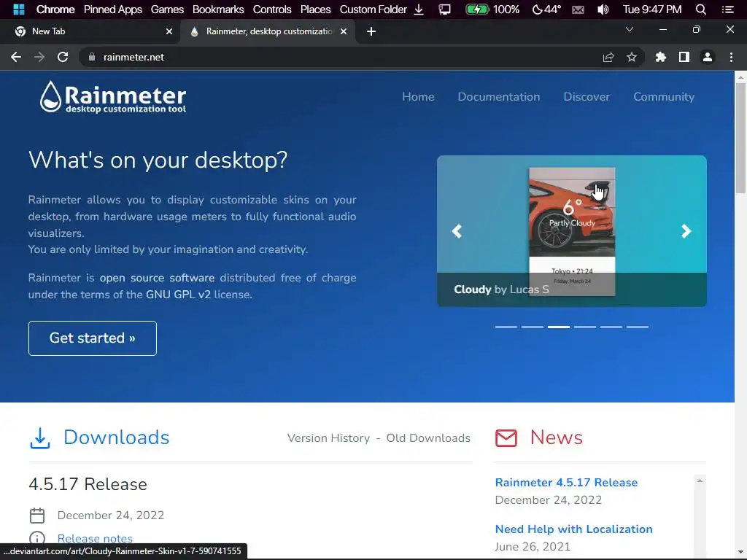Click the display monitor icon in top bar
Screen dimensions: 747x560
click(x=444, y=9)
